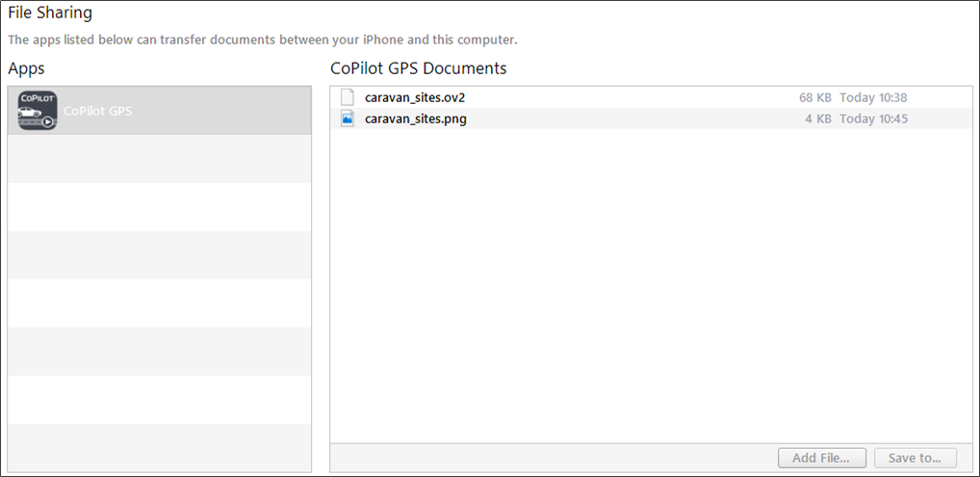980x477 pixels.
Task: Click the file sharing description text
Action: point(262,40)
